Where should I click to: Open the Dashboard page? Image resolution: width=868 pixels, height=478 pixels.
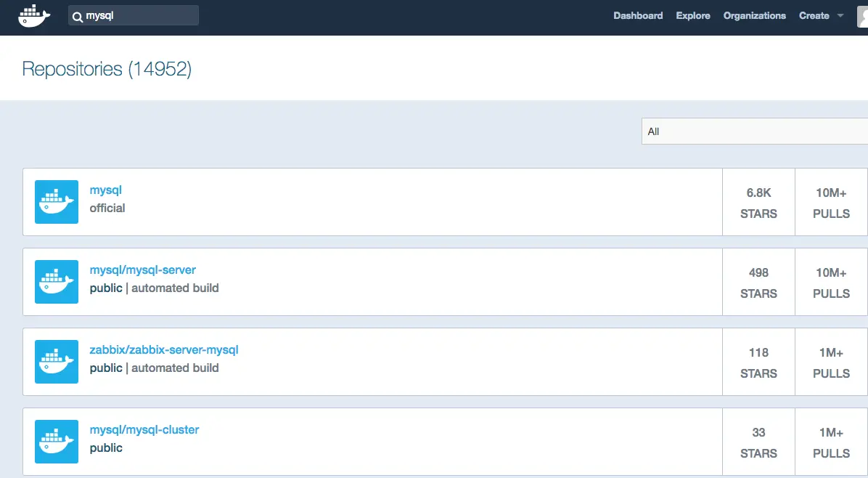638,15
